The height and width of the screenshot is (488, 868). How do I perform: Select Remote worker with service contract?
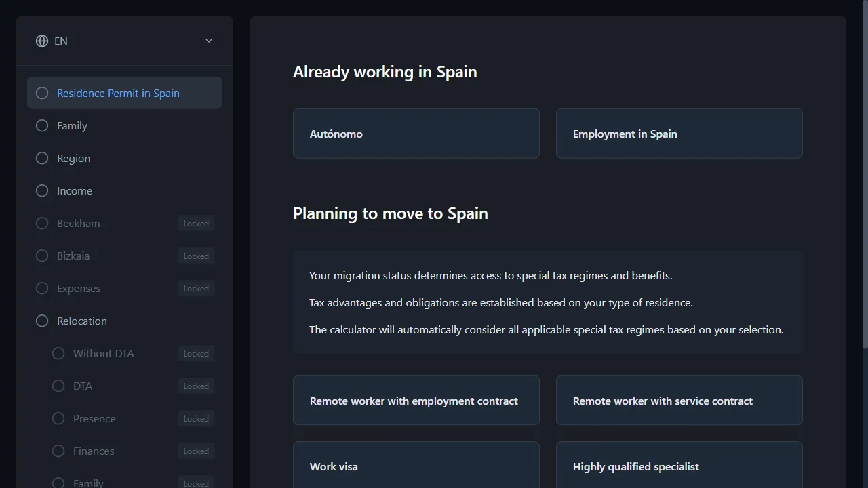(679, 401)
